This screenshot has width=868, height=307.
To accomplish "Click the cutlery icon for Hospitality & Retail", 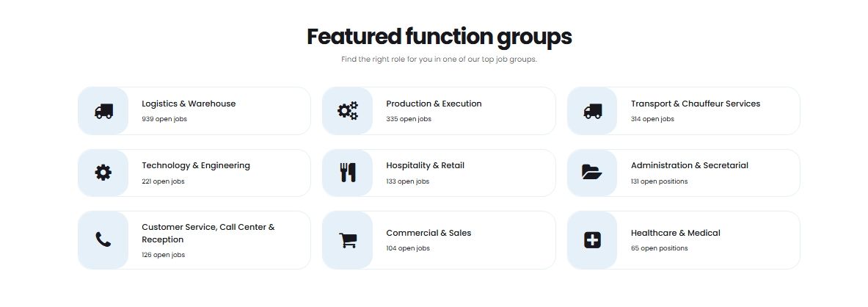I will [348, 173].
